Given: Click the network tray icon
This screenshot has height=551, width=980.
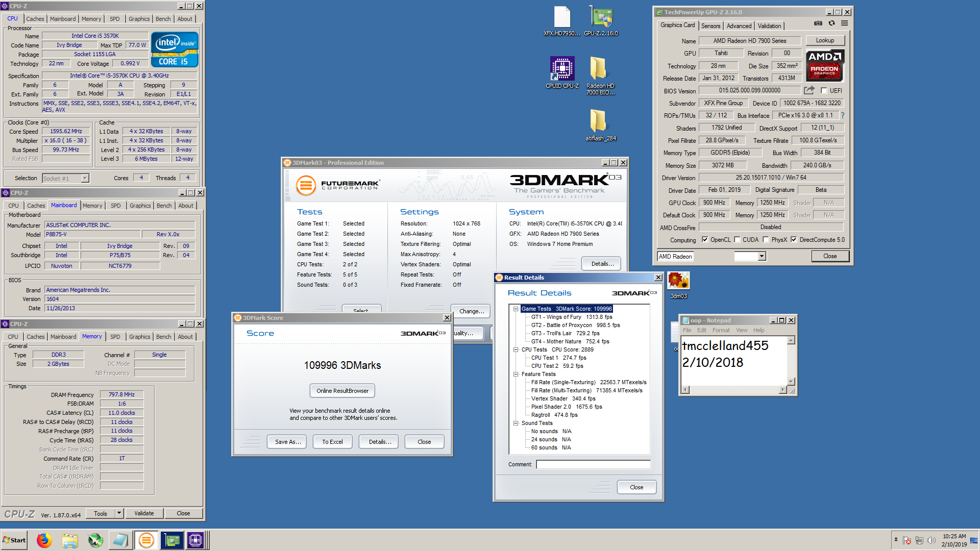Looking at the screenshot, I should click(919, 540).
